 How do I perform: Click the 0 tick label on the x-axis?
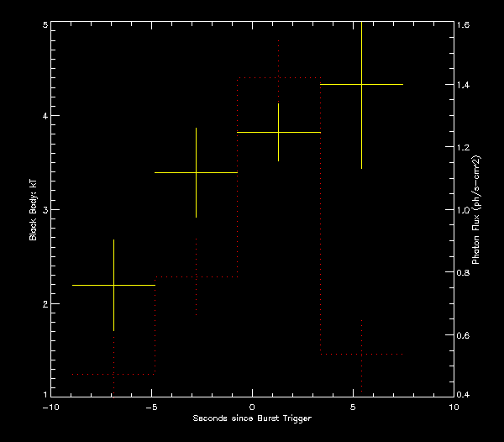pos(252,407)
